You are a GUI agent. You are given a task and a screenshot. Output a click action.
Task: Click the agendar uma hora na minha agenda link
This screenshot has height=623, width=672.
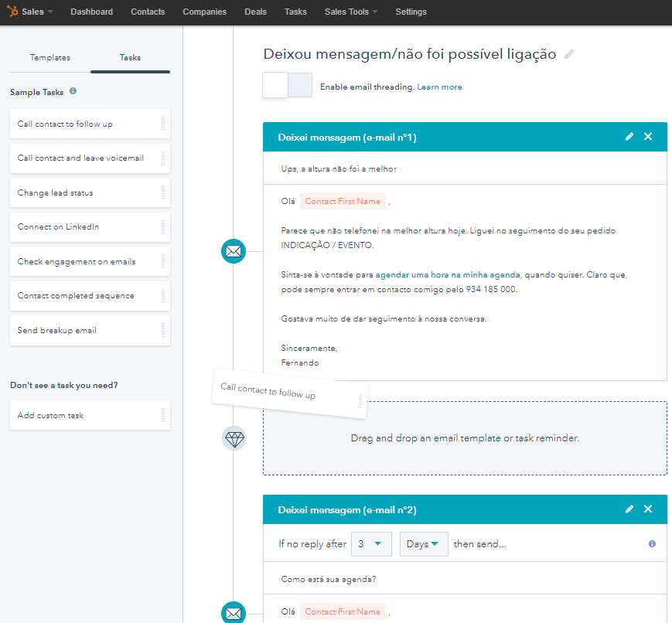(x=448, y=274)
